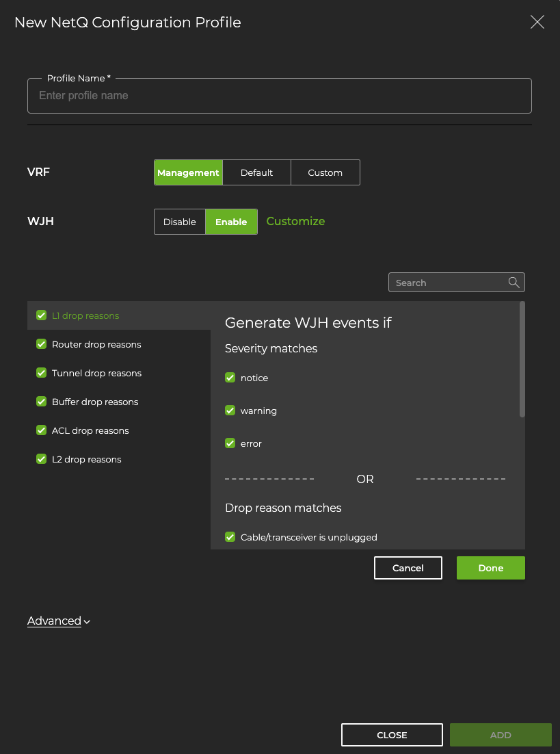Uncheck Cable/transceiver is unplugged
This screenshot has width=560, height=754.
pos(230,537)
